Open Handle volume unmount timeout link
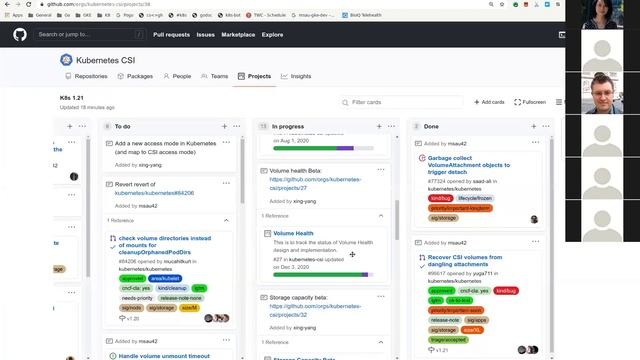The height and width of the screenshot is (360, 640). pos(164,356)
